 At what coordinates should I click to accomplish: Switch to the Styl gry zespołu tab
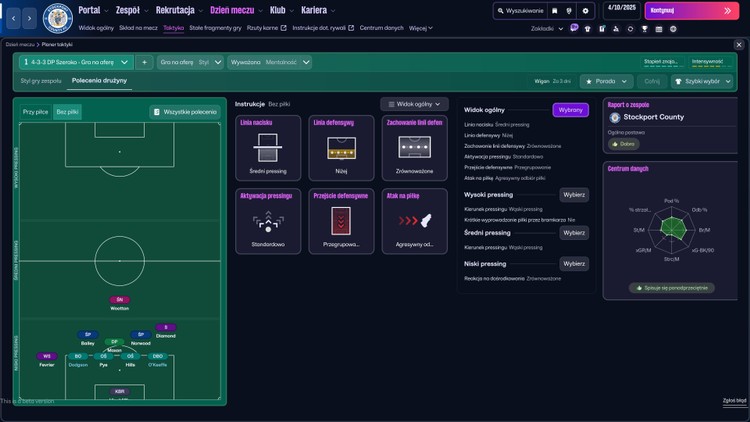[x=41, y=79]
